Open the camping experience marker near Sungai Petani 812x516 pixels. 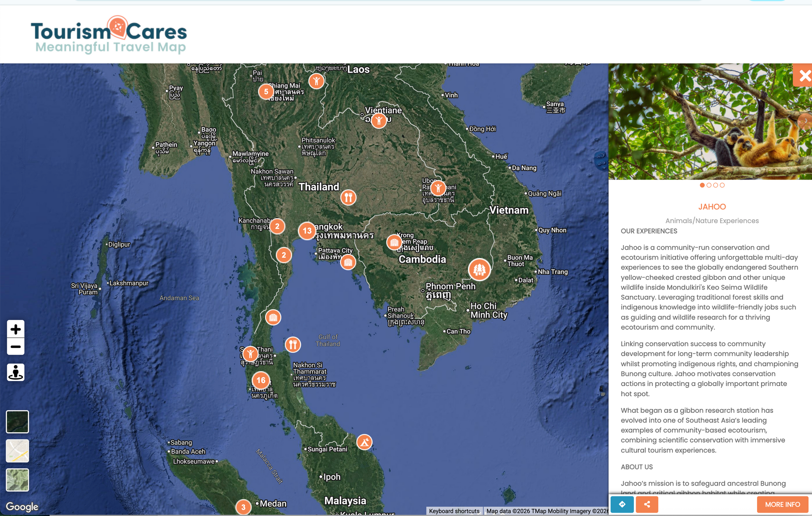coord(364,441)
